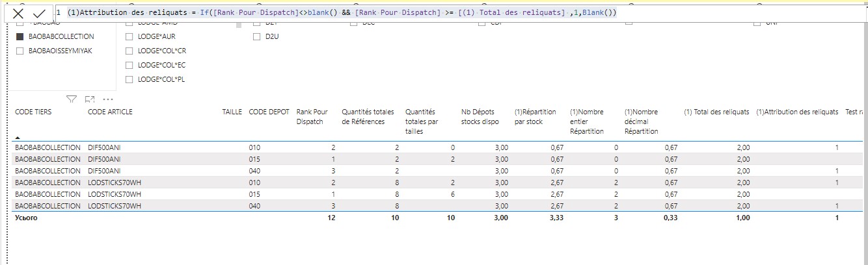This screenshot has height=265, width=868.
Task: Sort by CODE DEPOT column header
Action: (269, 112)
